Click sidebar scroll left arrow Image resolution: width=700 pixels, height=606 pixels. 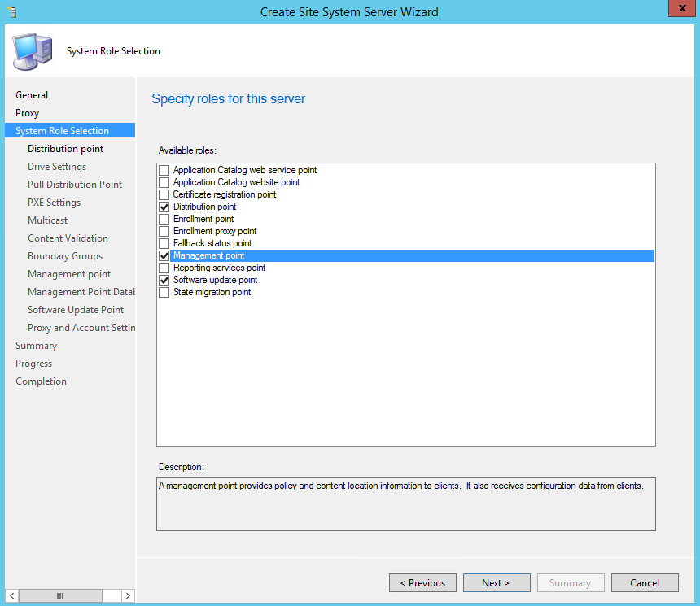click(x=12, y=595)
